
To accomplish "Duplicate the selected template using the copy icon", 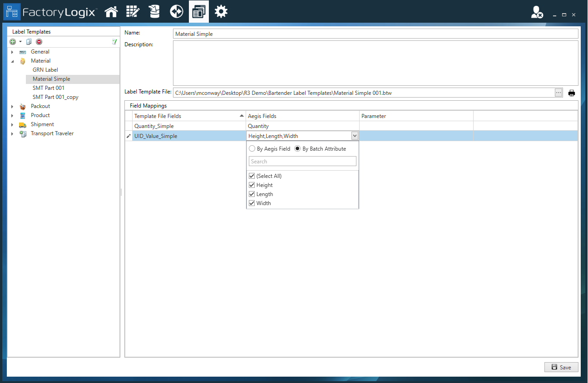I will [28, 41].
